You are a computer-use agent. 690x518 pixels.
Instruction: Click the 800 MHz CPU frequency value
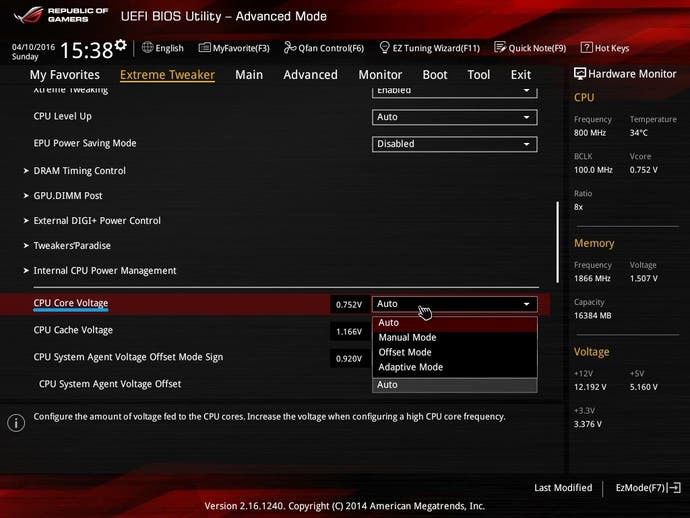(x=590, y=133)
